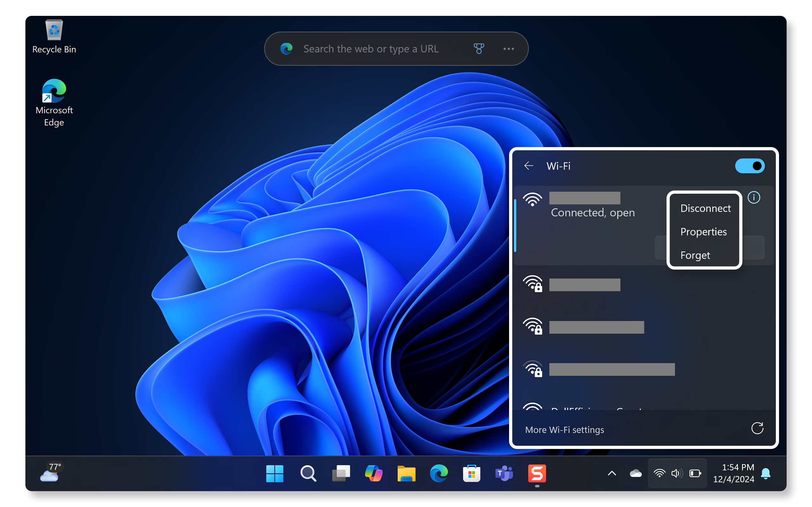Refresh the Wi-Fi network list
The height and width of the screenshot is (507, 812).
757,428
